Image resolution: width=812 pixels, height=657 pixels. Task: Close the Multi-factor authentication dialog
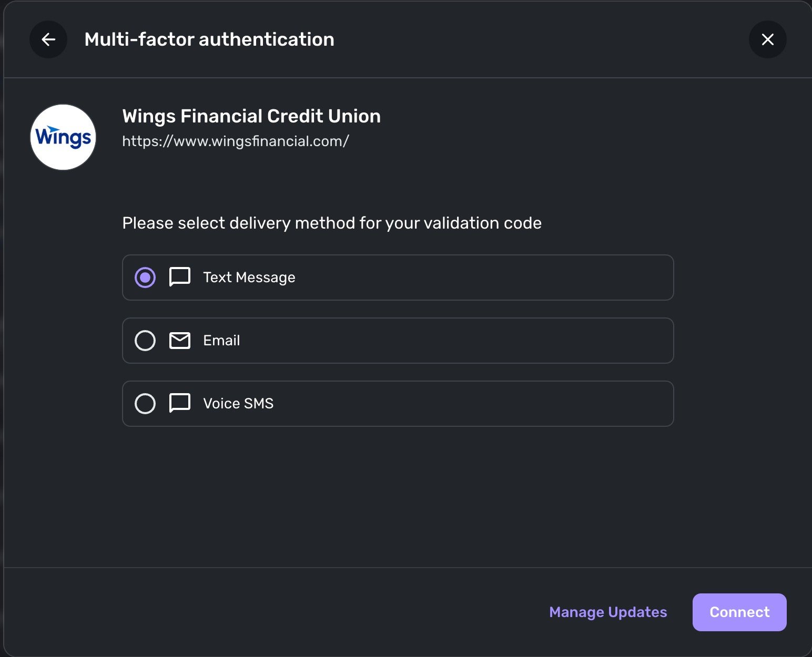(x=767, y=39)
